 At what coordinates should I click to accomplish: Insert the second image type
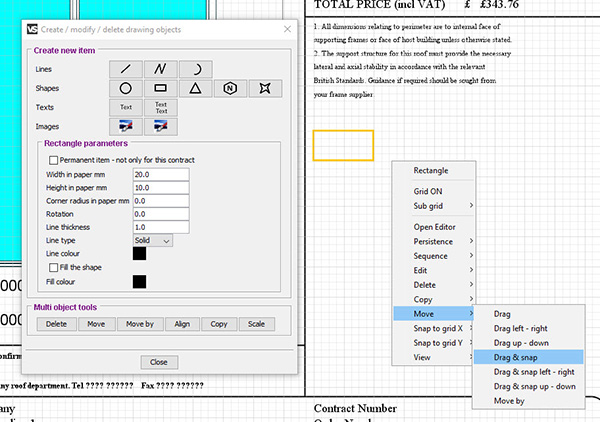(160, 126)
